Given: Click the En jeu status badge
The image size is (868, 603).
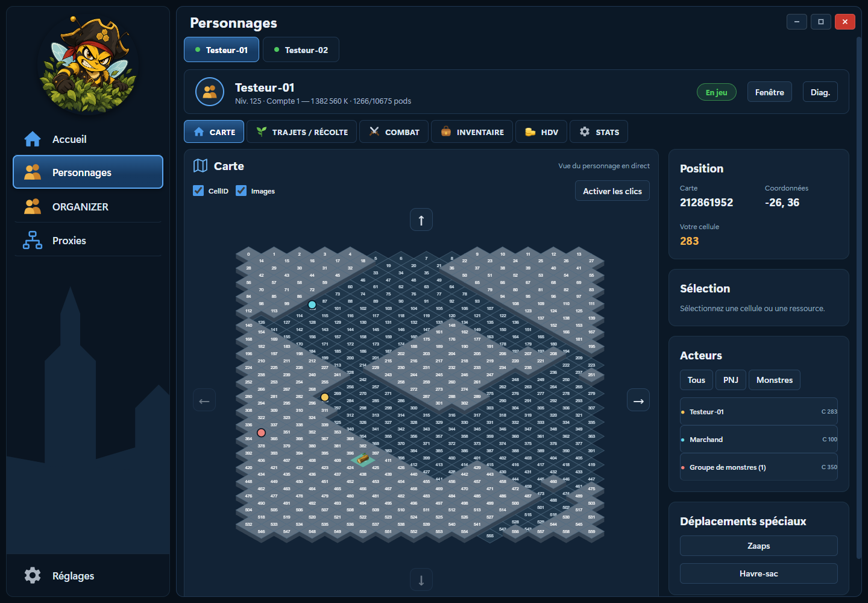Looking at the screenshot, I should (716, 92).
